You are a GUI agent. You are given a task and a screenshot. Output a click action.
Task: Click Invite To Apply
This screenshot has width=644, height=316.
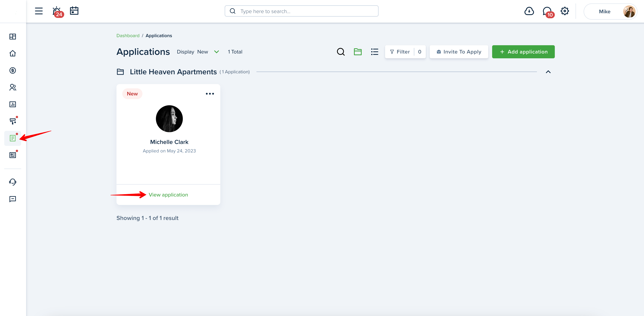459,52
